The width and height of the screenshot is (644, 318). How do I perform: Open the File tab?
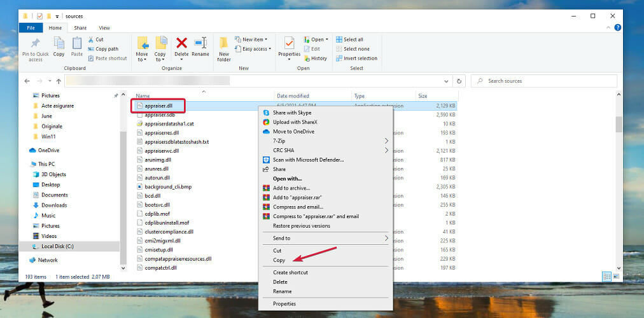click(31, 28)
